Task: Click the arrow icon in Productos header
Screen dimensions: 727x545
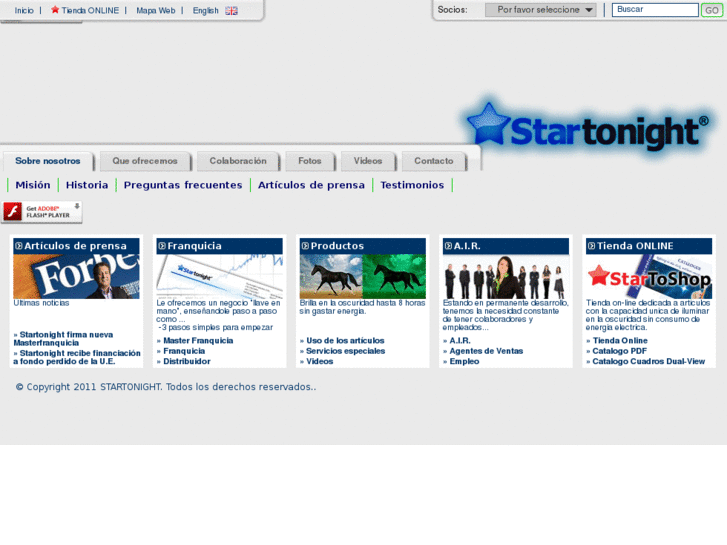Action: [305, 246]
